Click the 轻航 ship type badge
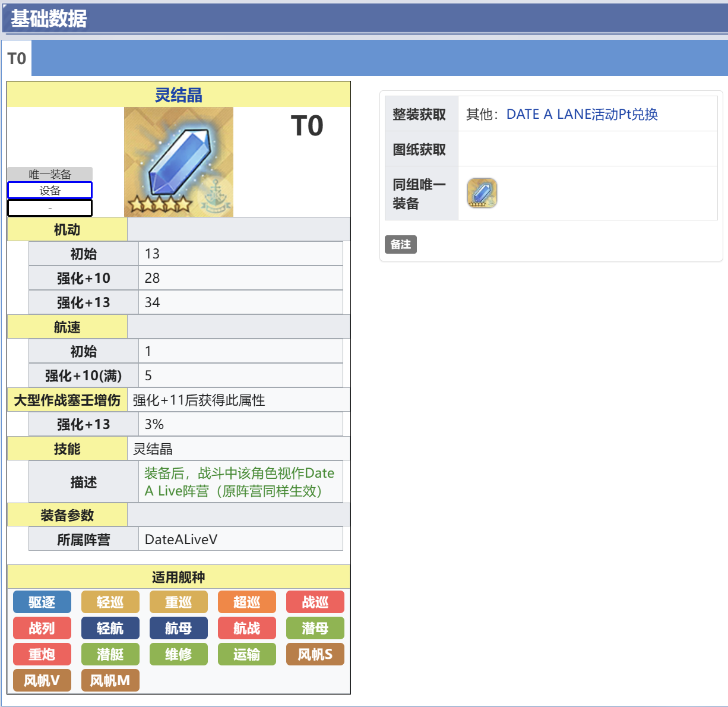 coord(110,627)
